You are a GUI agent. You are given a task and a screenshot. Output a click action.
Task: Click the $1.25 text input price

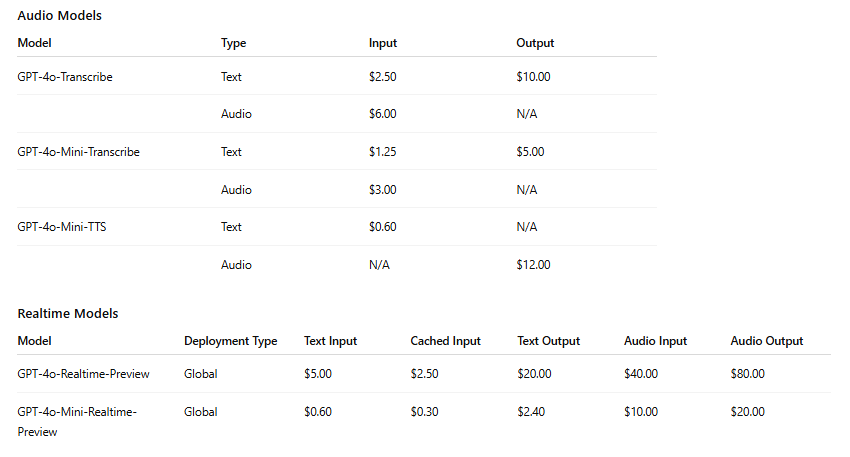point(383,152)
